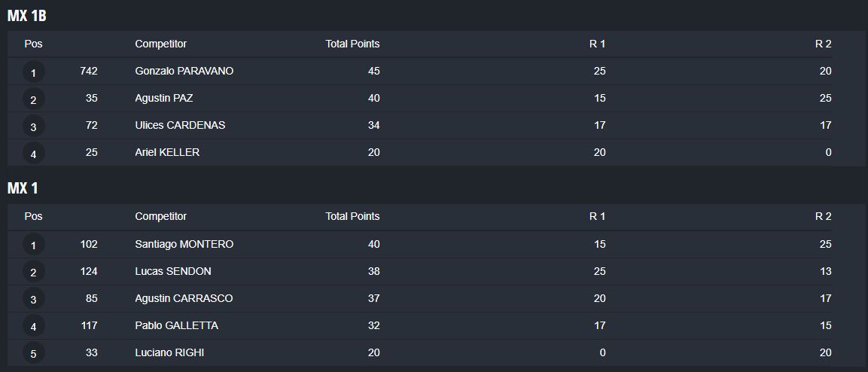Click position 5 badge beside Luciano RIGHI
This screenshot has height=372, width=868.
pyautogui.click(x=33, y=354)
